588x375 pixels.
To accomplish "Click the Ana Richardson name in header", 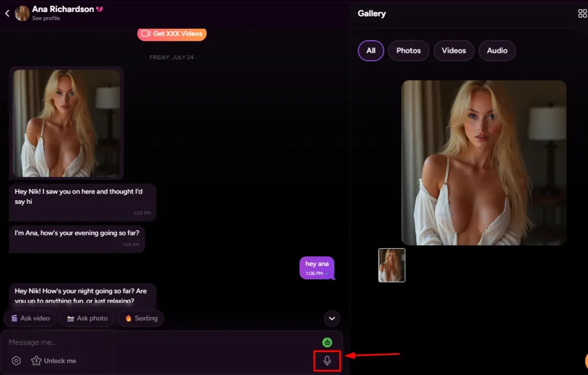I will (63, 9).
